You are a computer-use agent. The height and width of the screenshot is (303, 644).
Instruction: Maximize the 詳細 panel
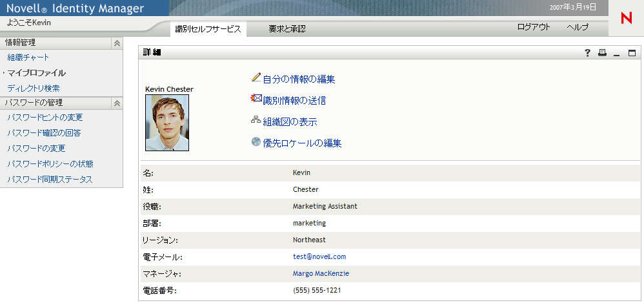(x=632, y=52)
